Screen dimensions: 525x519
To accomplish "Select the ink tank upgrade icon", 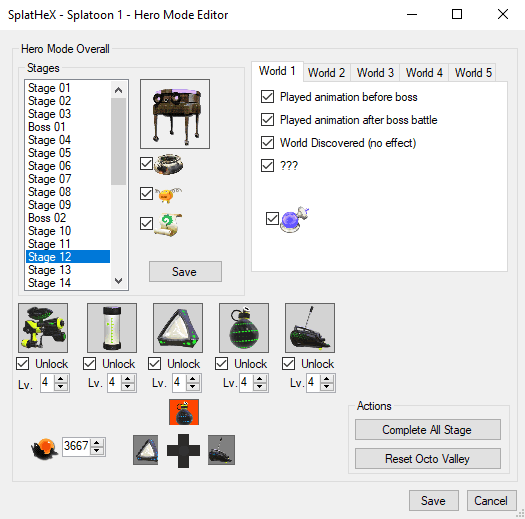I will [x=112, y=328].
